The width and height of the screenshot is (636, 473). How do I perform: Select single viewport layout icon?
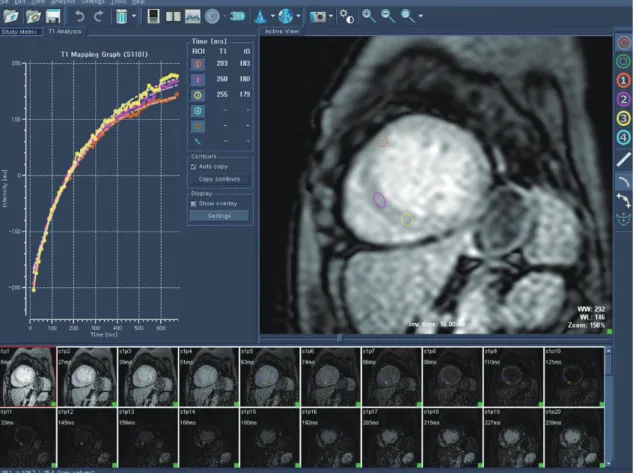pyautogui.click(x=153, y=16)
